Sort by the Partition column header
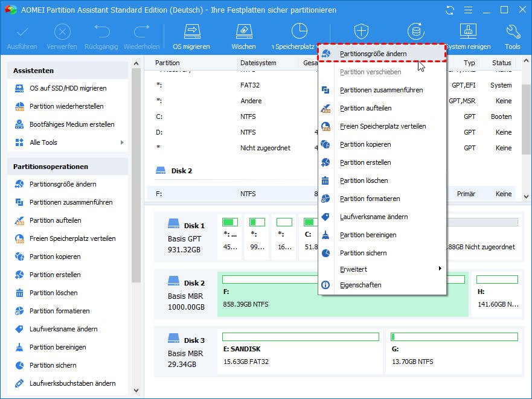 167,63
